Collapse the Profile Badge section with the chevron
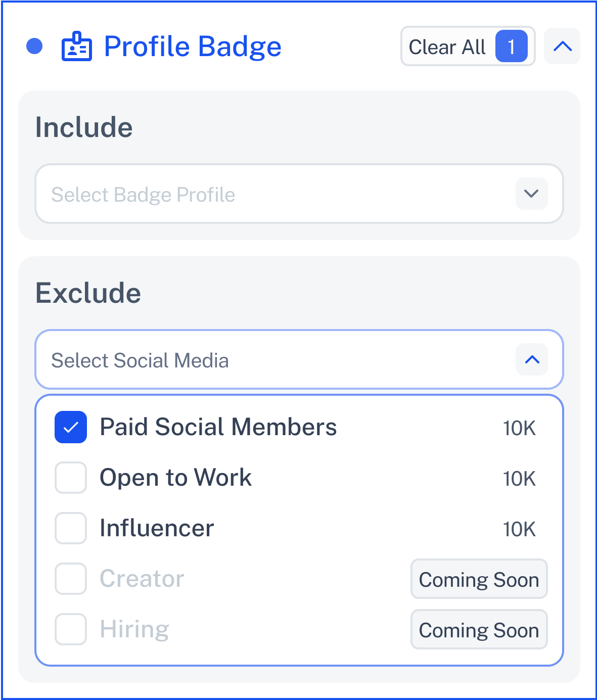Viewport: 597px width, 700px height. pos(562,46)
